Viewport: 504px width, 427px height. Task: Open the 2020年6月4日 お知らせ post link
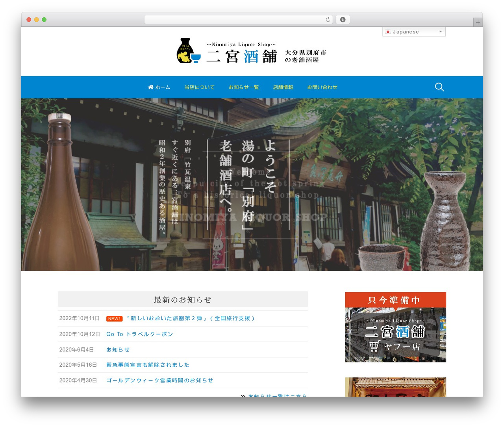coord(118,349)
